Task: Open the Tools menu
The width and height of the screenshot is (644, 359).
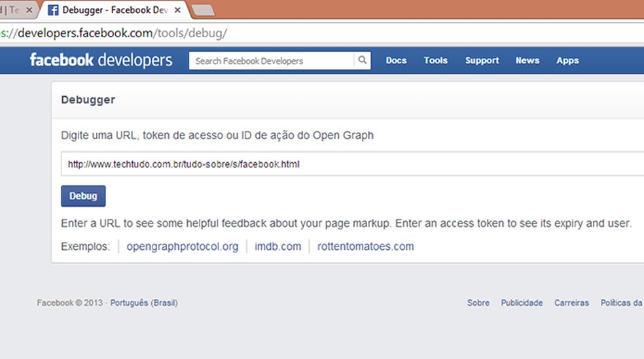Action: tap(435, 61)
